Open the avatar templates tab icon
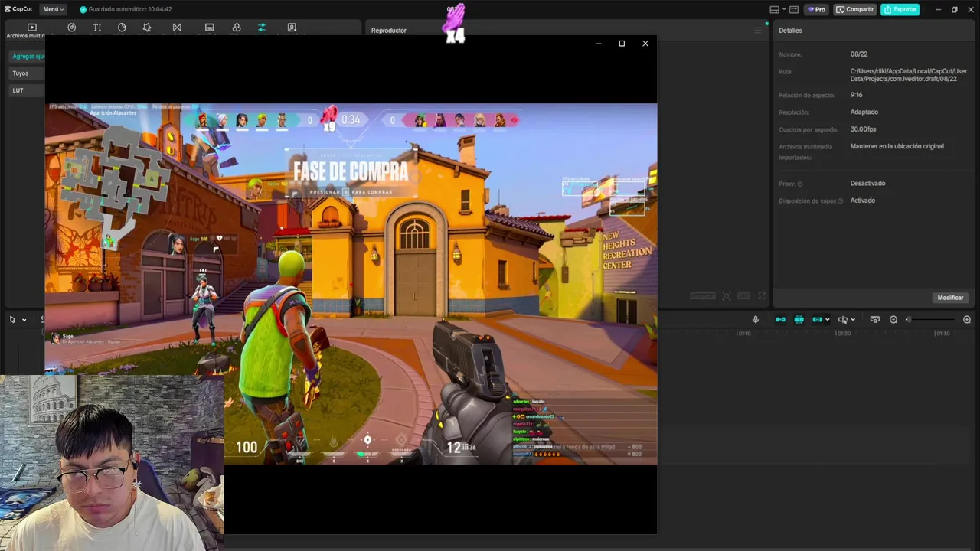Viewport: 980px width, 551px height. (x=292, y=28)
